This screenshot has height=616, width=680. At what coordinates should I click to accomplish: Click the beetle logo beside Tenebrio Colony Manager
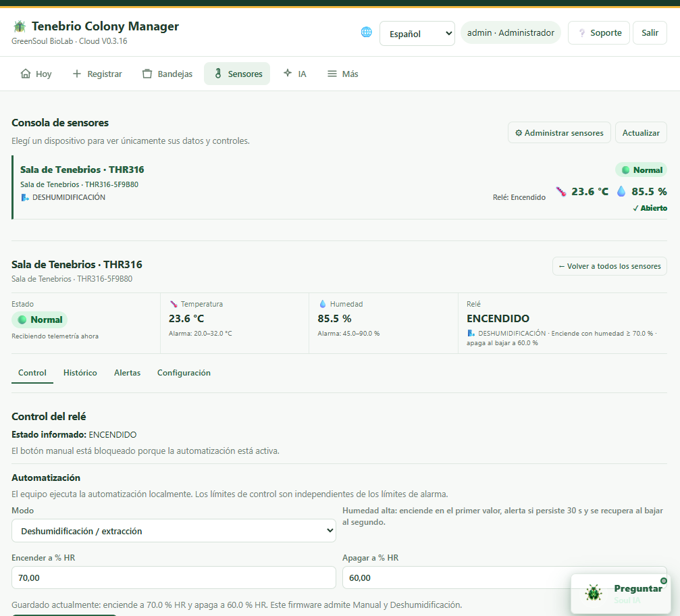(20, 26)
